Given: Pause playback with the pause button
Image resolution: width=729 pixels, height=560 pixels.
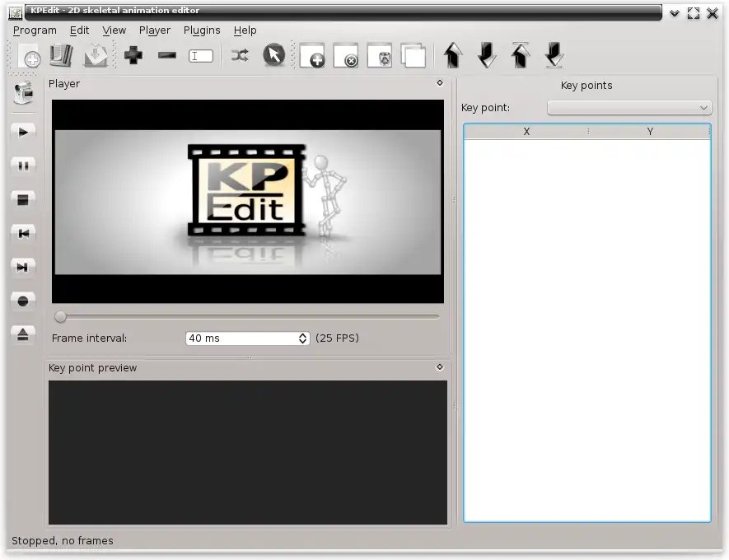Looking at the screenshot, I should (x=23, y=166).
